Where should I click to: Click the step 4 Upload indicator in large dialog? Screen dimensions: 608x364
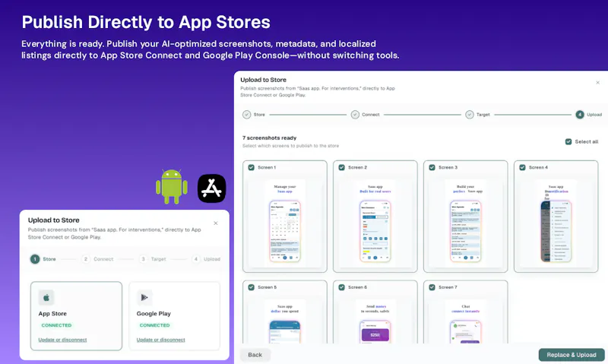(x=579, y=115)
